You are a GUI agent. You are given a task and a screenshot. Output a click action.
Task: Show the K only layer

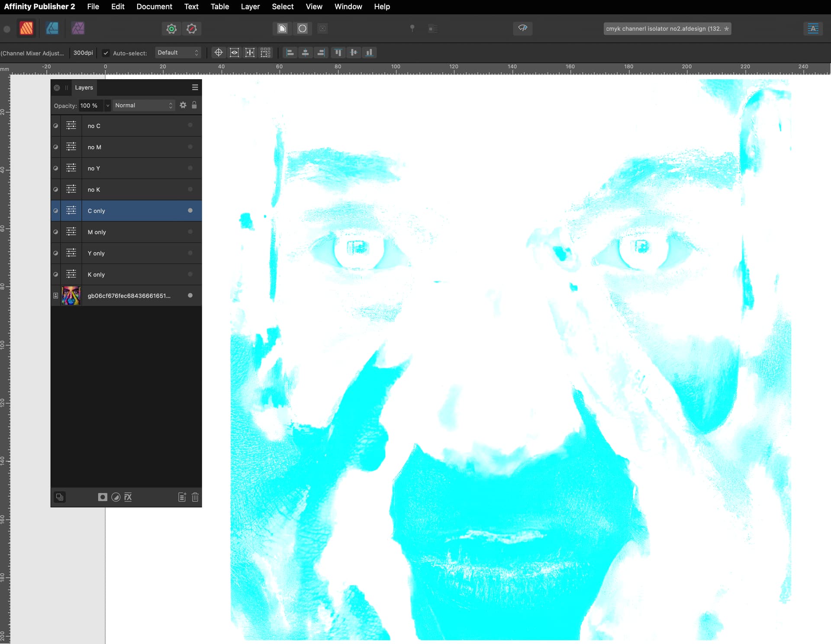190,274
